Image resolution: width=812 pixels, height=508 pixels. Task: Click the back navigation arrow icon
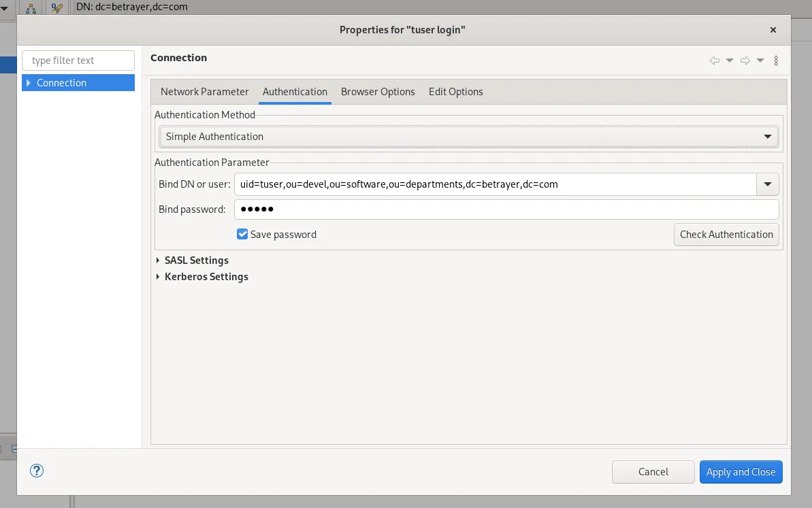[x=714, y=61]
